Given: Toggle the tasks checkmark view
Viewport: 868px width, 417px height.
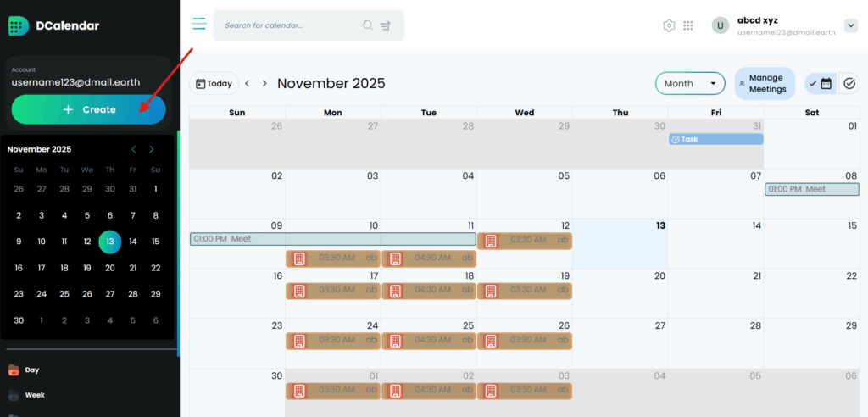Looking at the screenshot, I should (849, 83).
